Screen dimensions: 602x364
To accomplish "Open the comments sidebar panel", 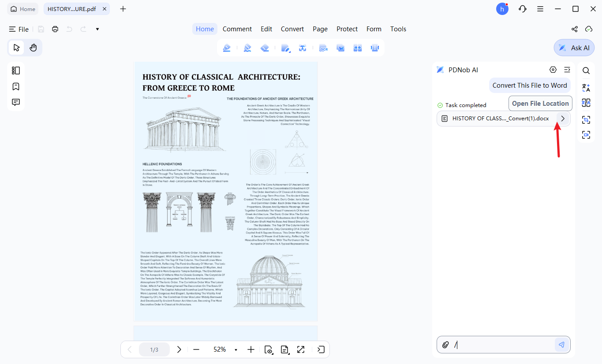I will 16,102.
